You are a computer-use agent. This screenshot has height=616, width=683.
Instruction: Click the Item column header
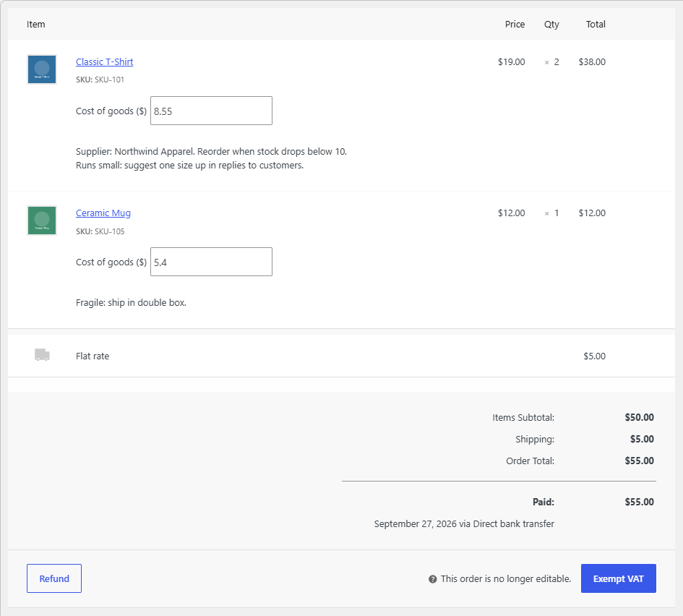click(35, 25)
